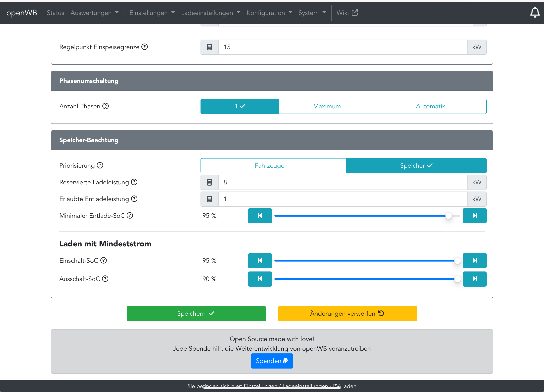The height and width of the screenshot is (392, 544).
Task: Click the notification bell icon
Action: pos(534,13)
